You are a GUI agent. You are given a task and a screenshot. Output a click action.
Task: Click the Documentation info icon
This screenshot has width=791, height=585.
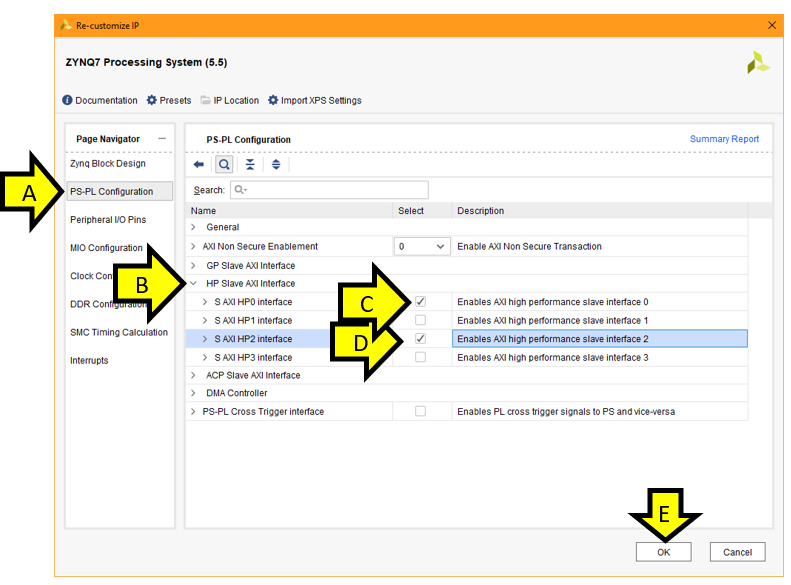[x=67, y=100]
